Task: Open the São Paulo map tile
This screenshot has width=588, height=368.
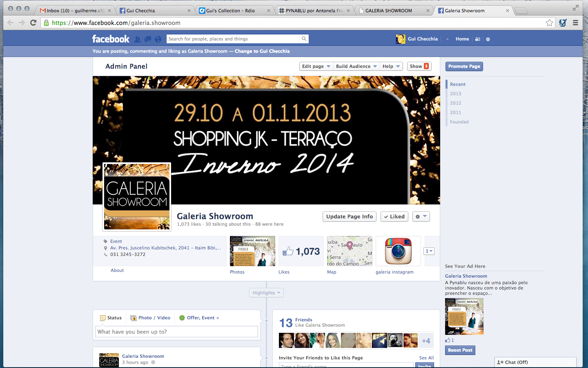Action: pos(350,251)
